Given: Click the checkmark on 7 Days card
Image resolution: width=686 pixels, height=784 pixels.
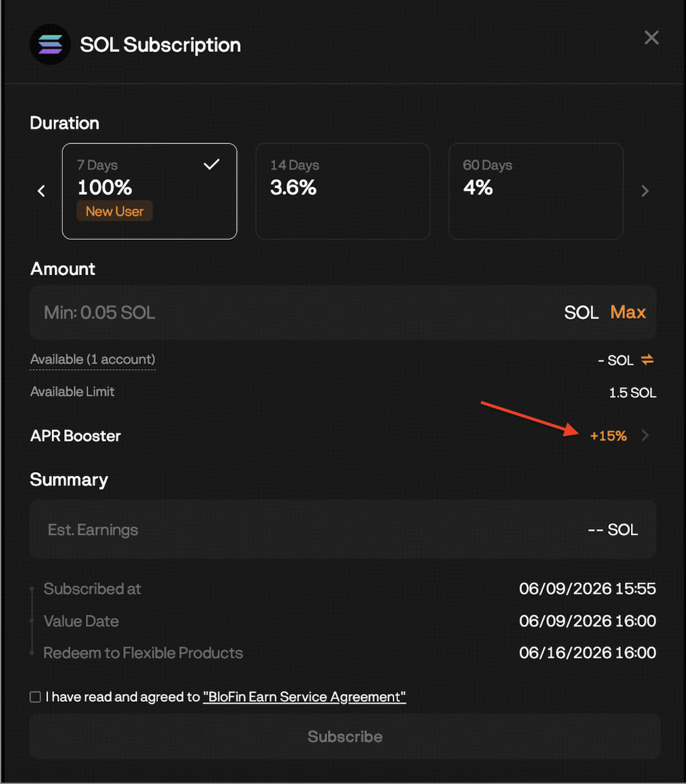Looking at the screenshot, I should coord(212,165).
